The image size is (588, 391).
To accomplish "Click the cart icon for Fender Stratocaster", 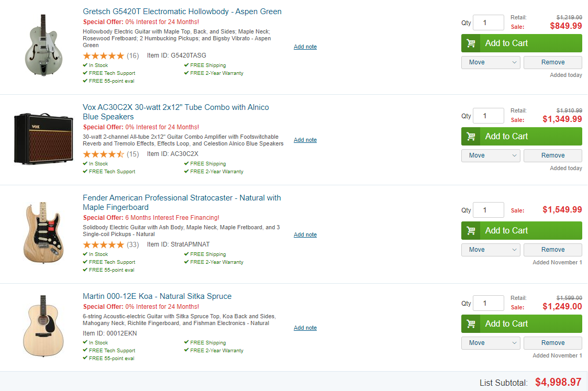I will [x=471, y=230].
